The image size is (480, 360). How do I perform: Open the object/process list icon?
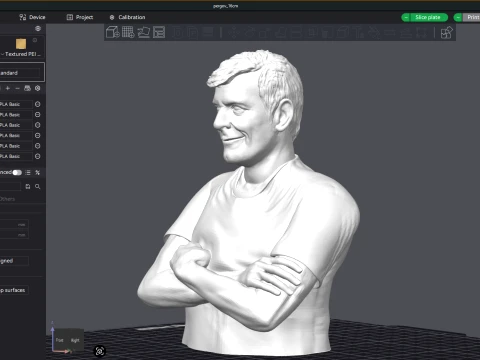[x=28, y=172]
